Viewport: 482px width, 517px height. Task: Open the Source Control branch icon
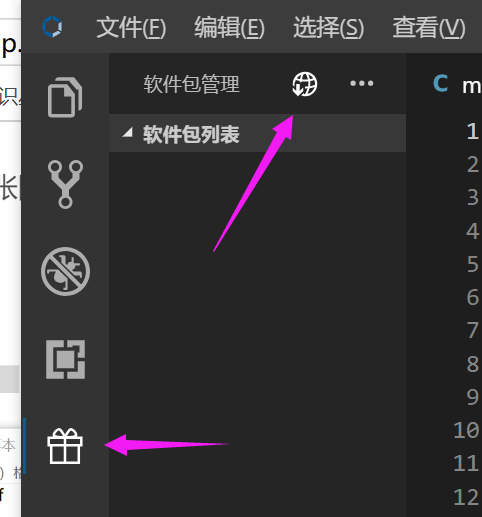65,184
